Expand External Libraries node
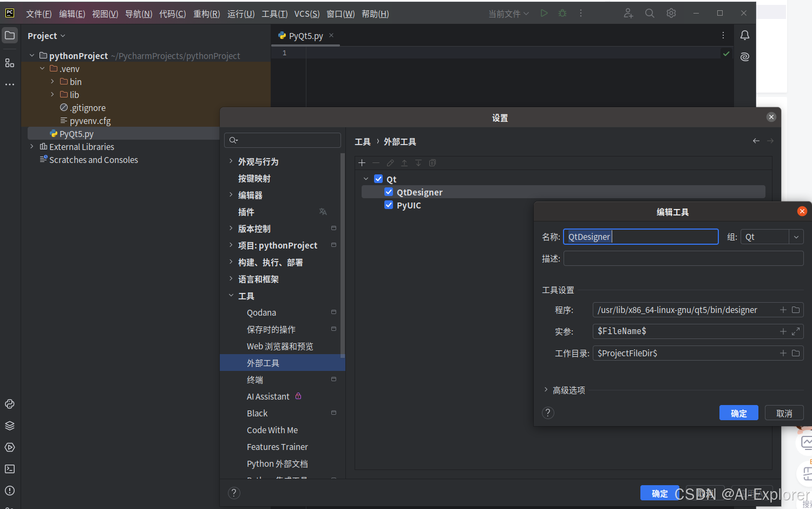This screenshot has width=812, height=509. (x=32, y=146)
